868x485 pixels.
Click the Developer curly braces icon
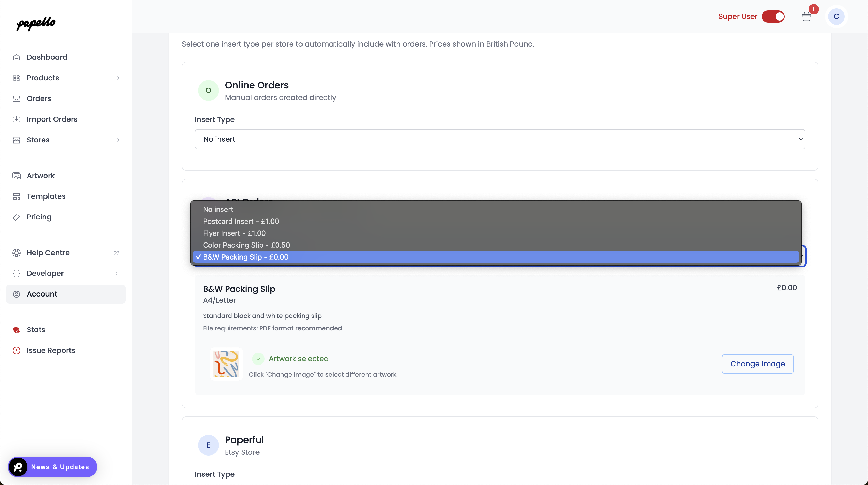click(17, 273)
